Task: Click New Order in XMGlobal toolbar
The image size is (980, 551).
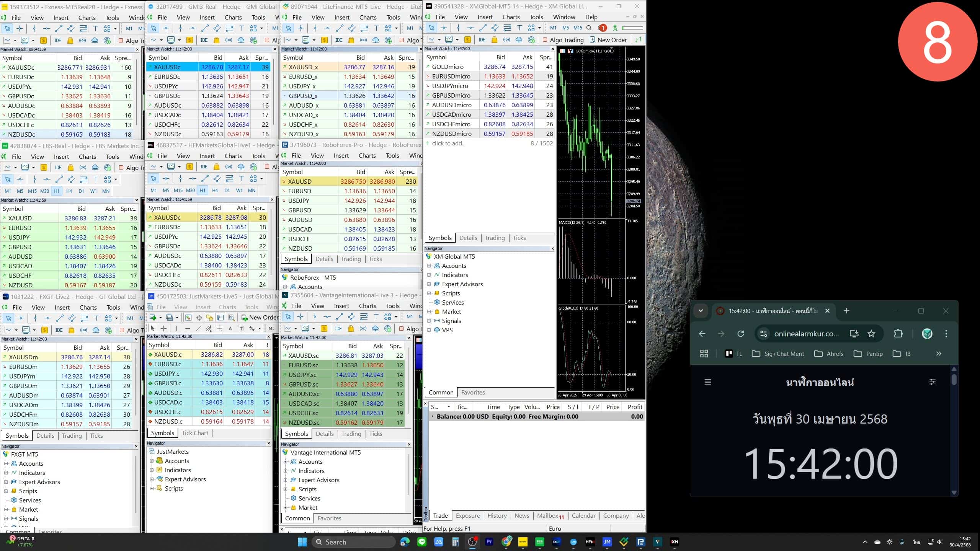Action: pyautogui.click(x=608, y=40)
